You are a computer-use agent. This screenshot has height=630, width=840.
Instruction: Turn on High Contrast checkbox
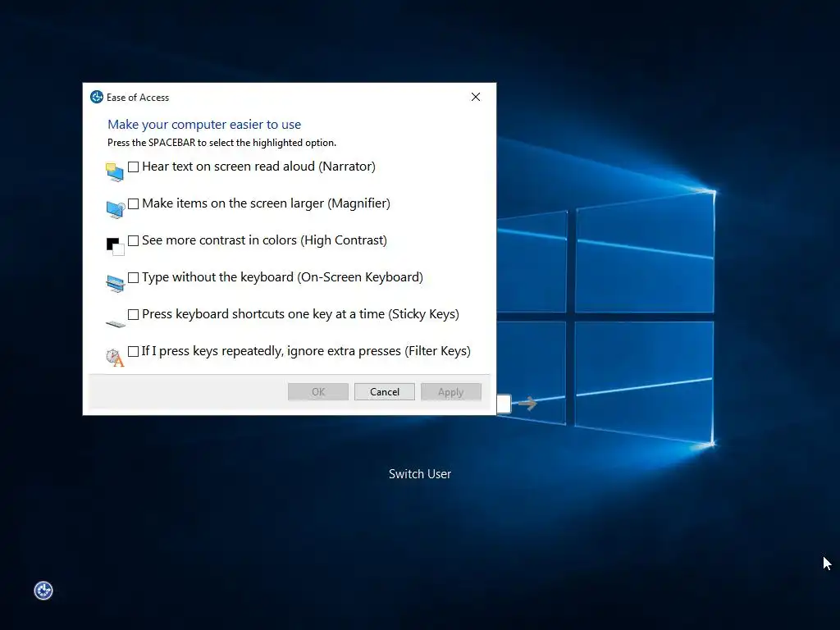(134, 241)
